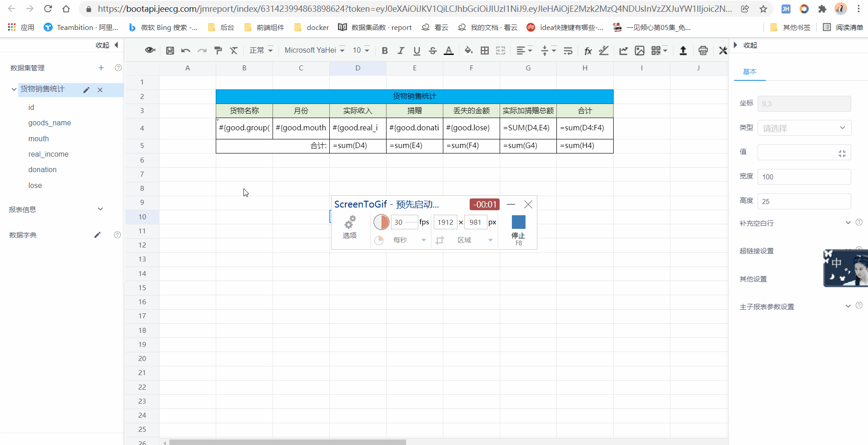Toggle bold formatting
The image size is (868, 445).
(x=385, y=50)
